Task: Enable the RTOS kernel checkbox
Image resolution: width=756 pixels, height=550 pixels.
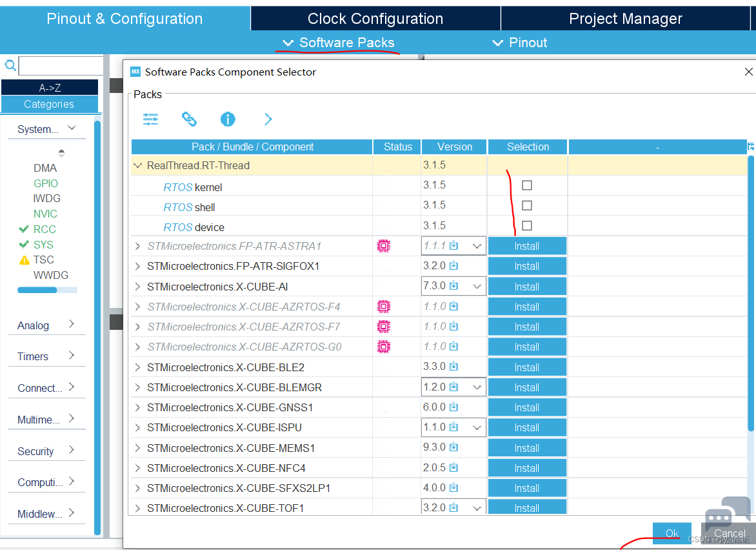Action: [x=527, y=186]
